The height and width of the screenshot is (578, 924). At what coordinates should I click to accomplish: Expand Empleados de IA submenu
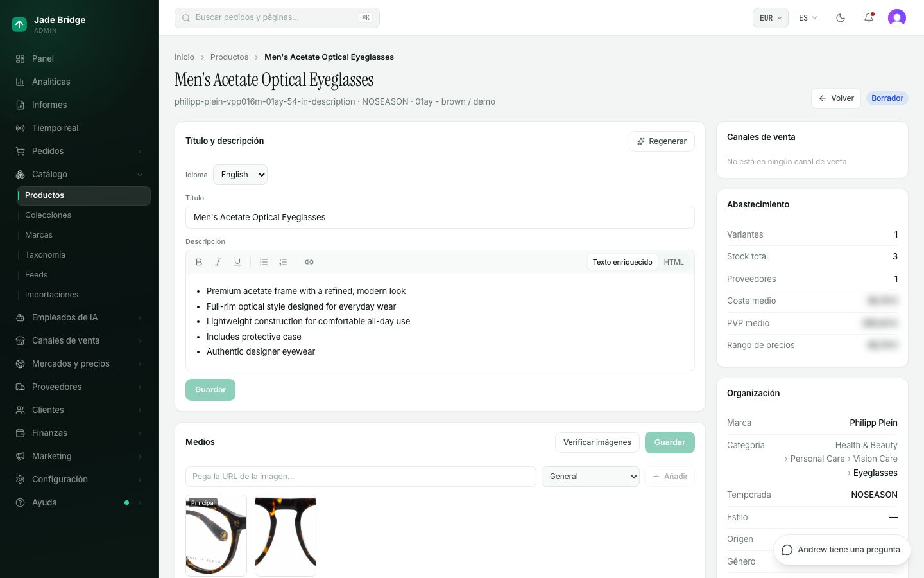[80, 317]
